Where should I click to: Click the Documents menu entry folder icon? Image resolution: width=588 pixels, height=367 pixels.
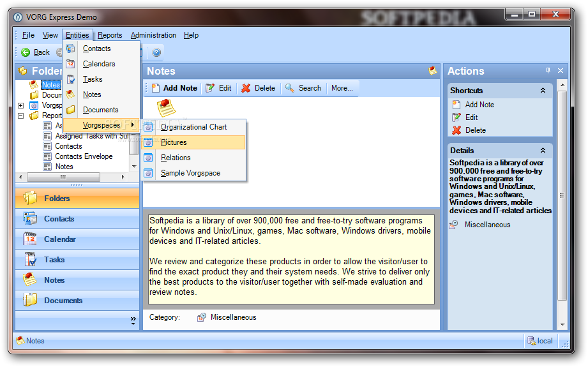tap(70, 110)
